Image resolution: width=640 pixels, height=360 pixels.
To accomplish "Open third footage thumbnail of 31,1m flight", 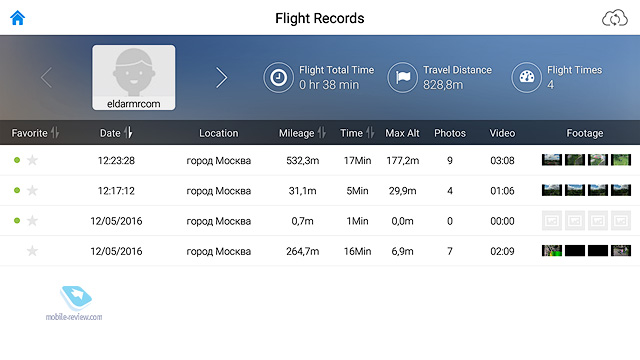I will [x=598, y=190].
